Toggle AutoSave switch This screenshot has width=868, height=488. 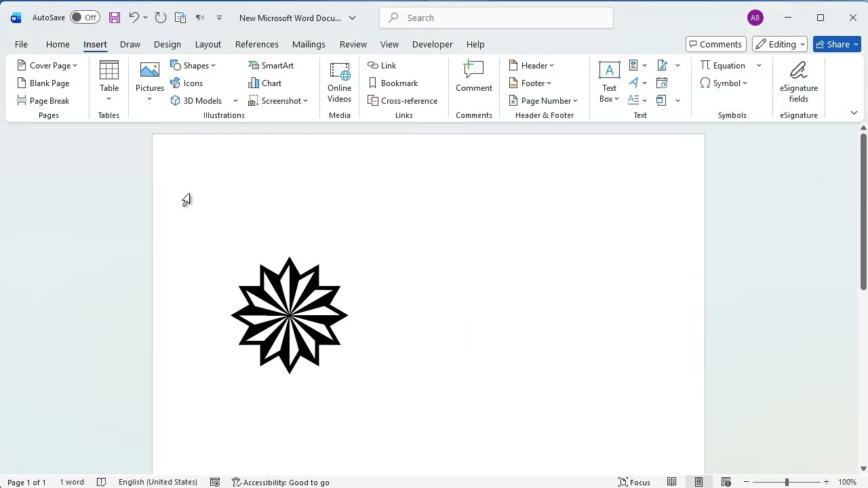(85, 18)
